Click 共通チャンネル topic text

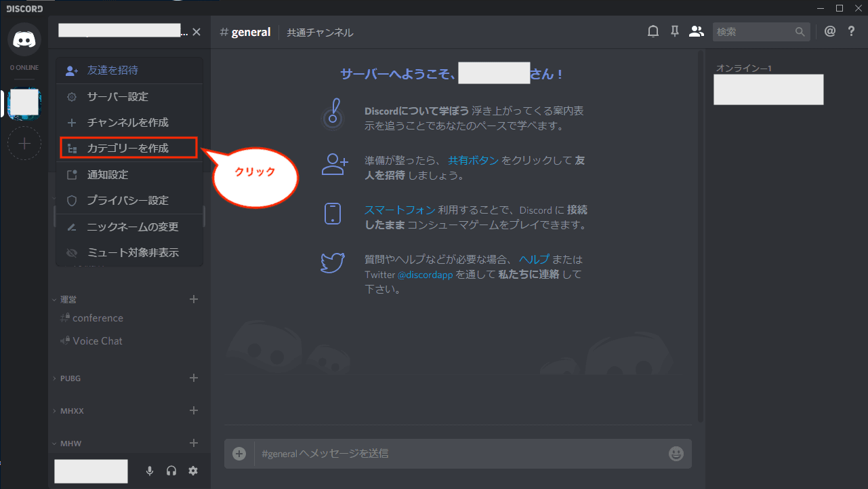[320, 33]
